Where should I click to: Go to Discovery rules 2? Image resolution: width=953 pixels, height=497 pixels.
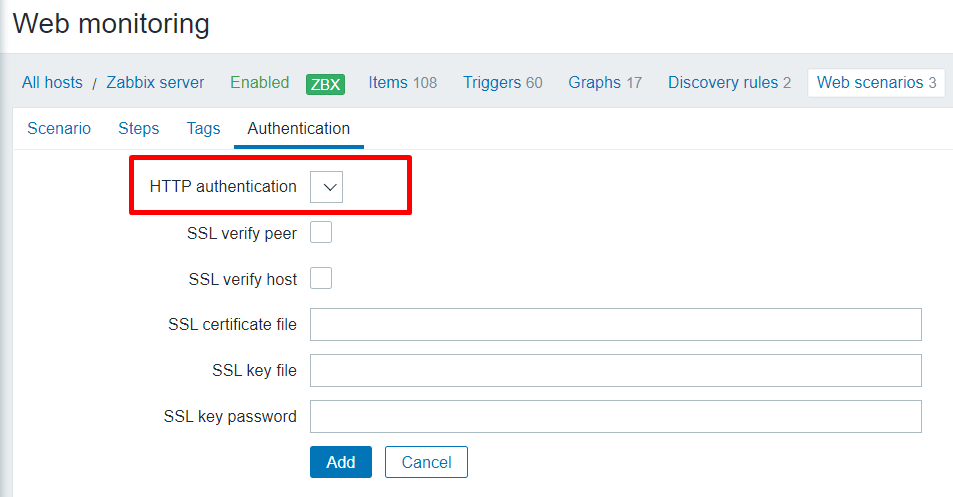point(729,83)
